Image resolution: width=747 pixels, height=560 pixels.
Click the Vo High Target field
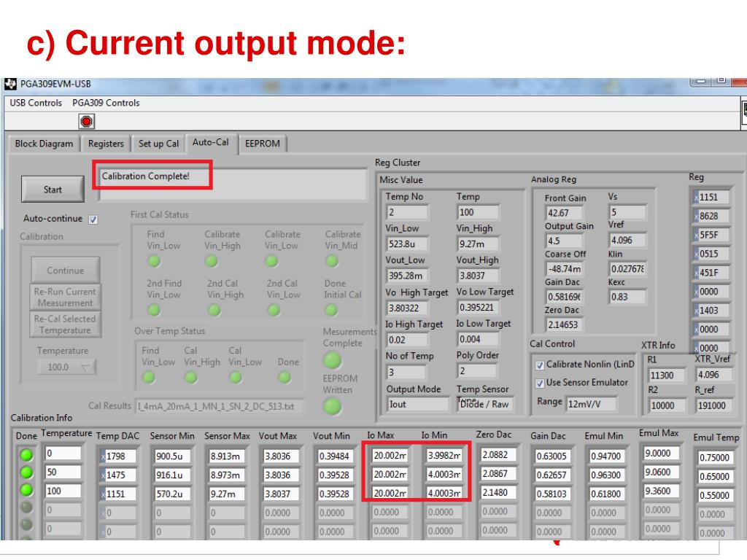pos(407,308)
